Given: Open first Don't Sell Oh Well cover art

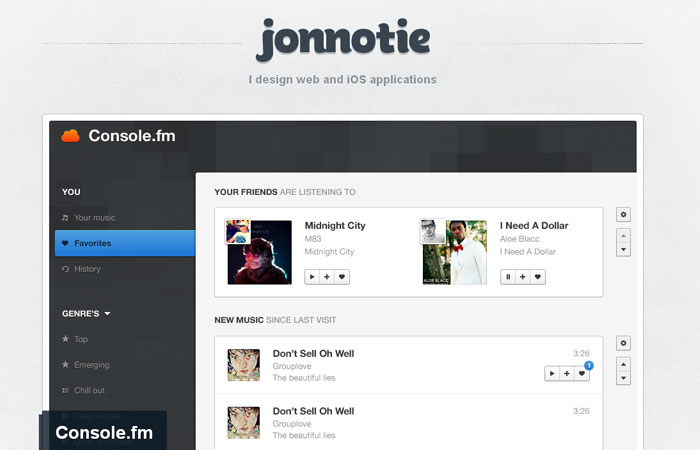Looking at the screenshot, I should [x=244, y=365].
